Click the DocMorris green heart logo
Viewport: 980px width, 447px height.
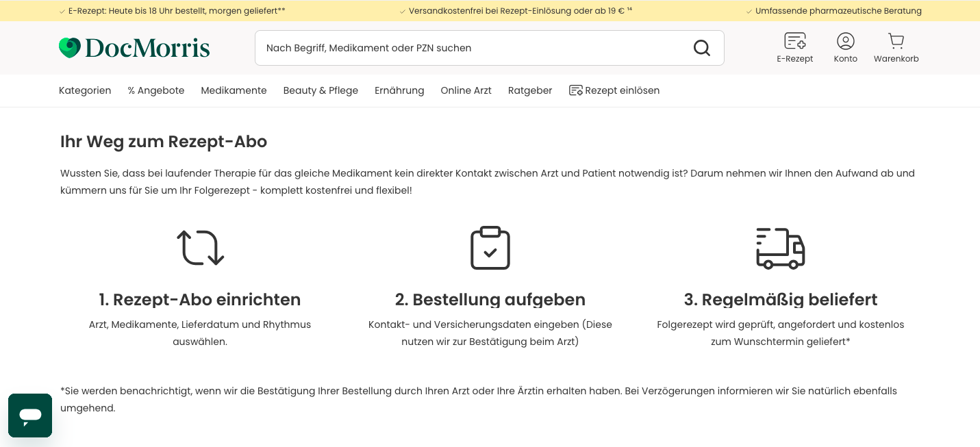70,48
